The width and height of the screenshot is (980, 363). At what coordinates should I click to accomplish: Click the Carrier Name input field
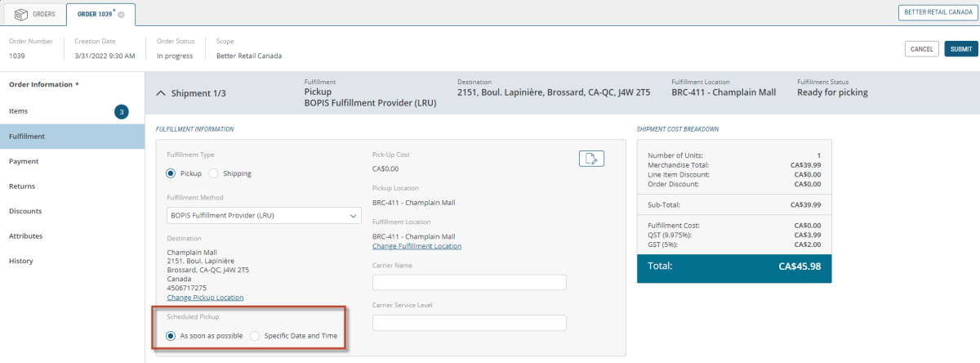[469, 282]
